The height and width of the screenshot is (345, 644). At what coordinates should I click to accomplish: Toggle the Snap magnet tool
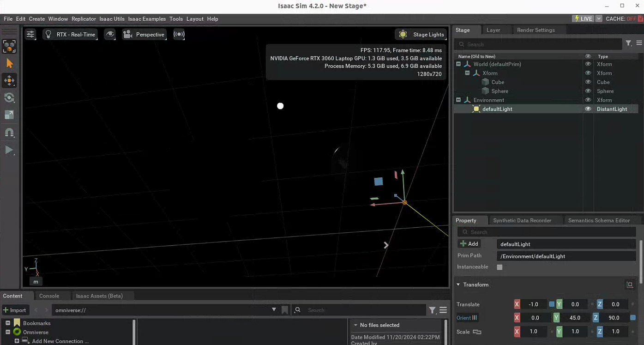pyautogui.click(x=9, y=133)
